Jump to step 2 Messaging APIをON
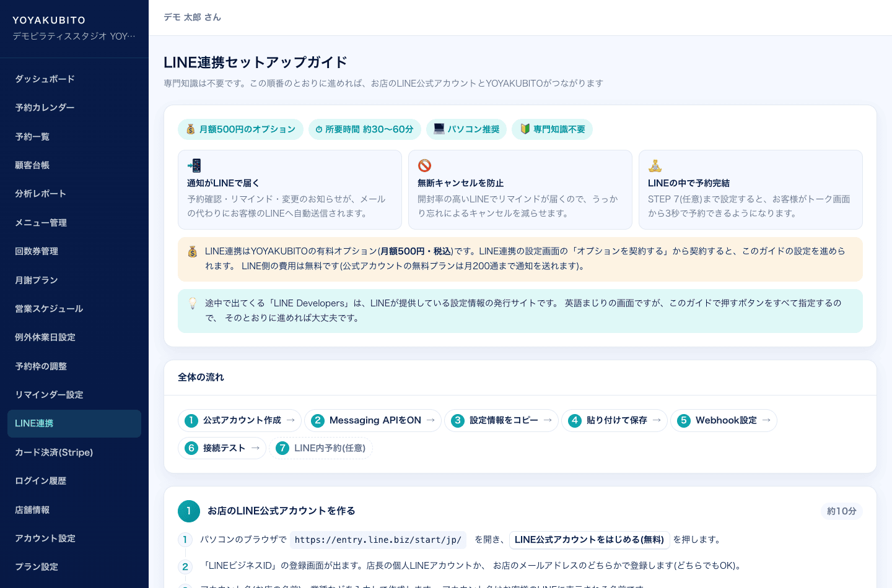This screenshot has width=892, height=588. (x=373, y=420)
